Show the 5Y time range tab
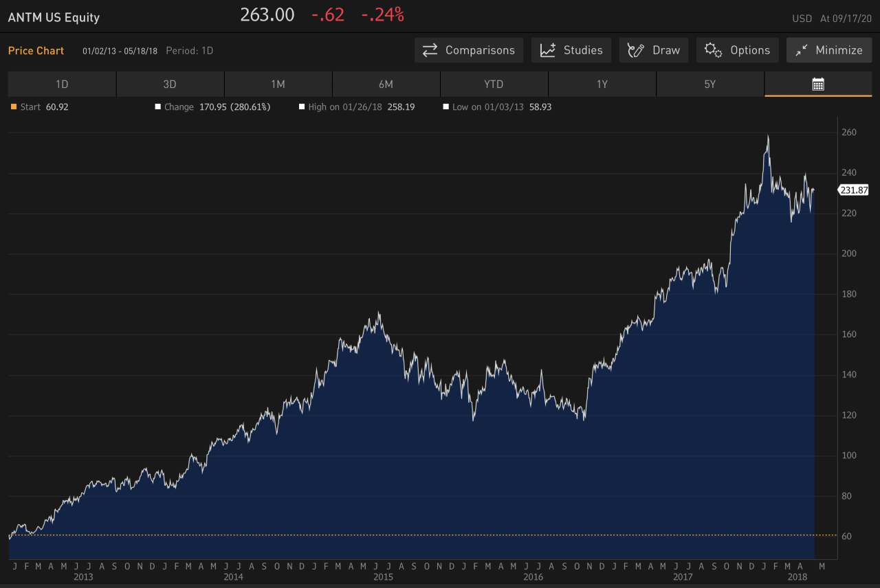This screenshot has width=880, height=588. [709, 84]
